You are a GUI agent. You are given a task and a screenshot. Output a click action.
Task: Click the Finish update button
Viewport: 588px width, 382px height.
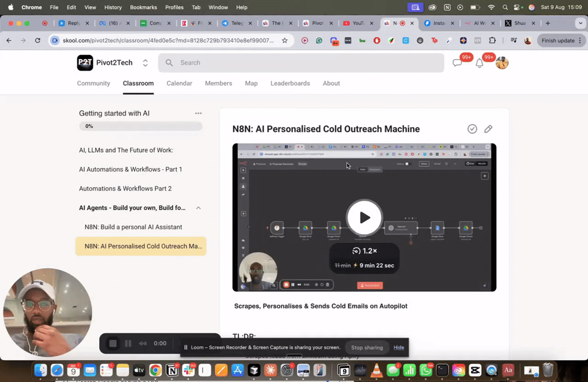pyautogui.click(x=560, y=41)
